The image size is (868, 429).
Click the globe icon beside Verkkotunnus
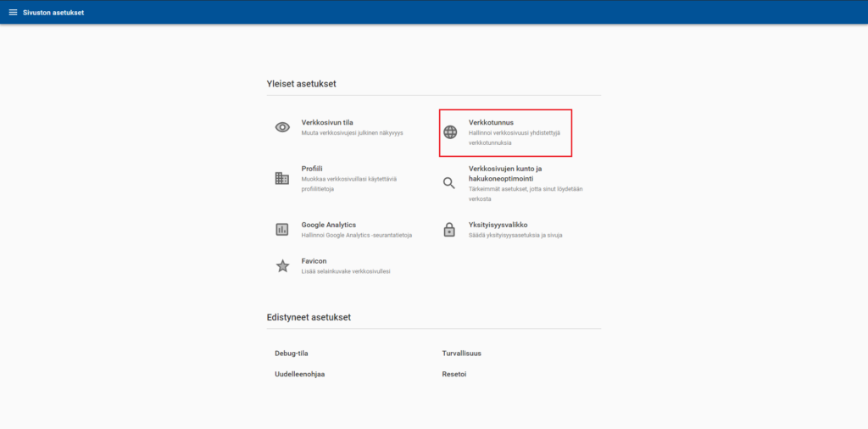(x=450, y=132)
